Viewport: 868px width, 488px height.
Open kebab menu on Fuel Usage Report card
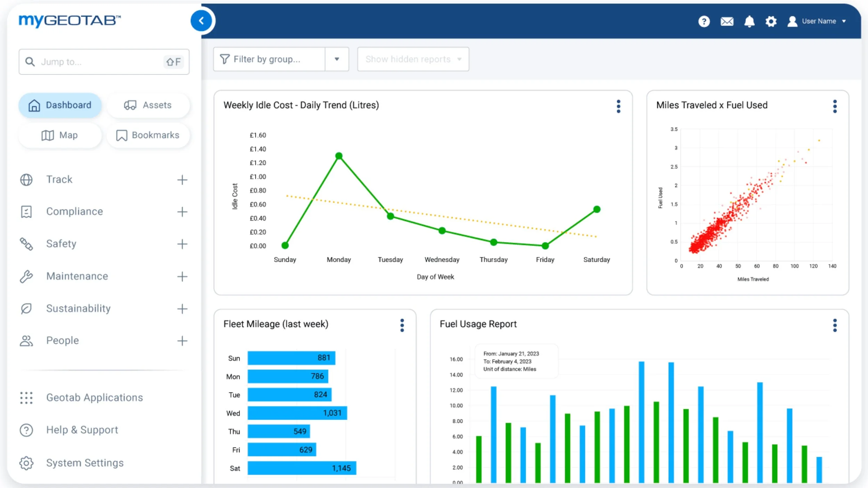tap(835, 325)
